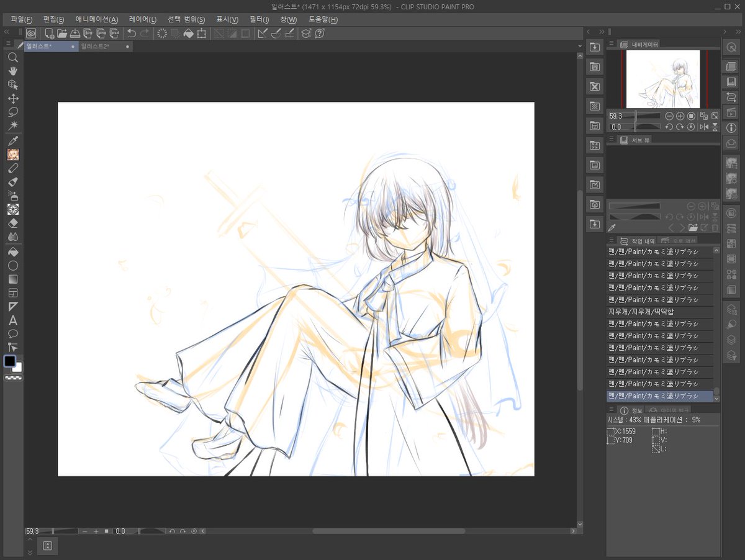Viewport: 745px width, 560px height.
Task: Toggle flip horizontal in Navigator
Action: pos(704,127)
